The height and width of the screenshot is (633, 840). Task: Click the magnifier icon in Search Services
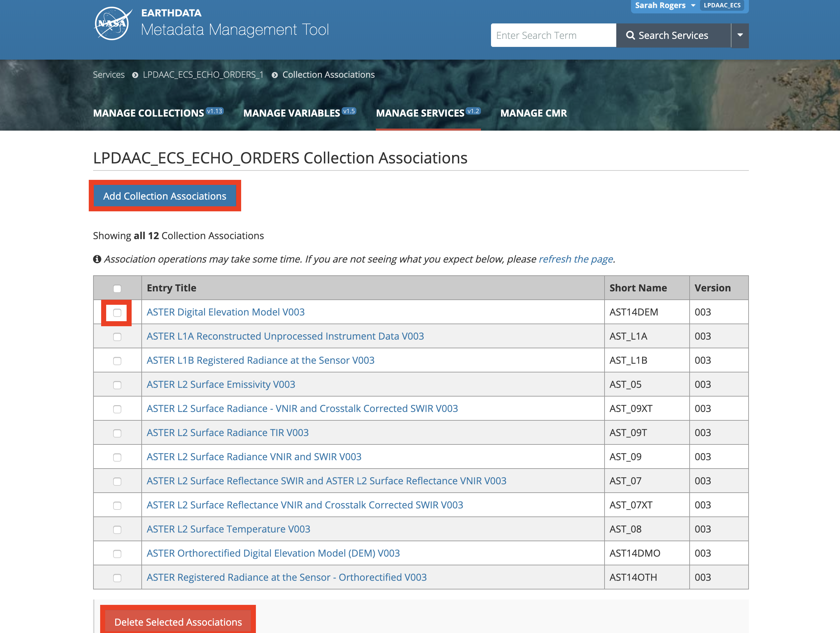(630, 35)
